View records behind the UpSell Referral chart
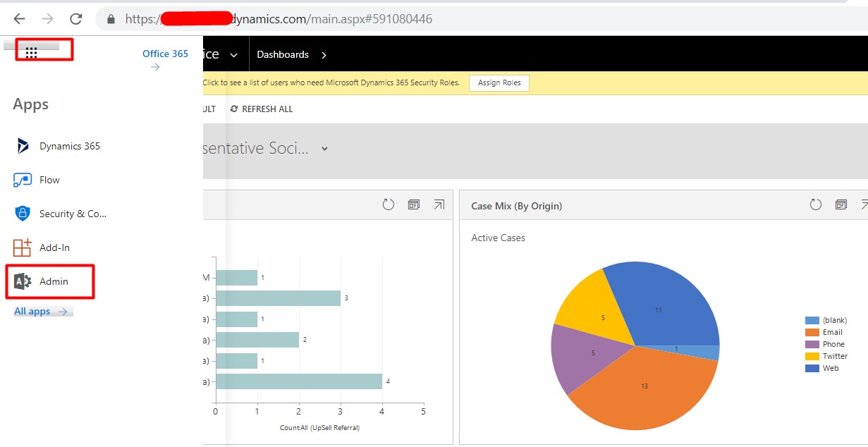 [414, 204]
